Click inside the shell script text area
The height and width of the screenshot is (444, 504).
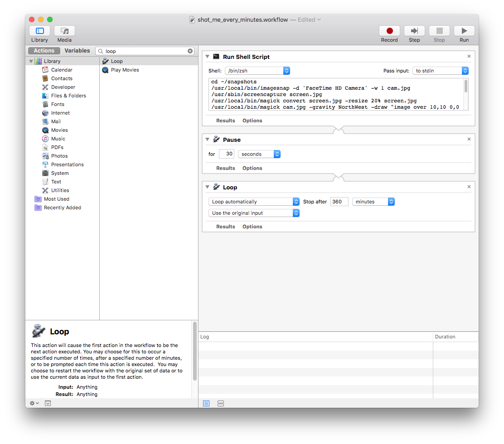[x=336, y=94]
